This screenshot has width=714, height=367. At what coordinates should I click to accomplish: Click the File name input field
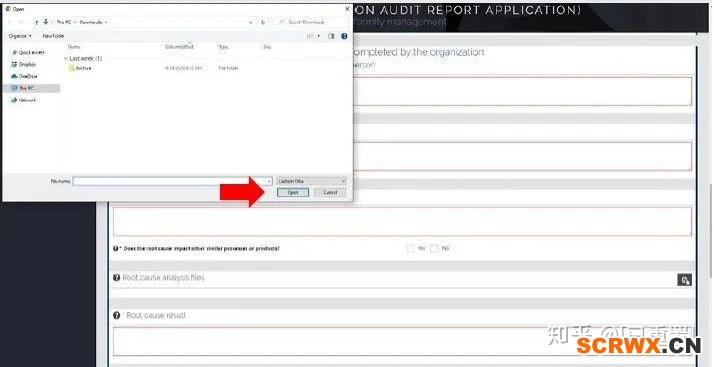[173, 181]
